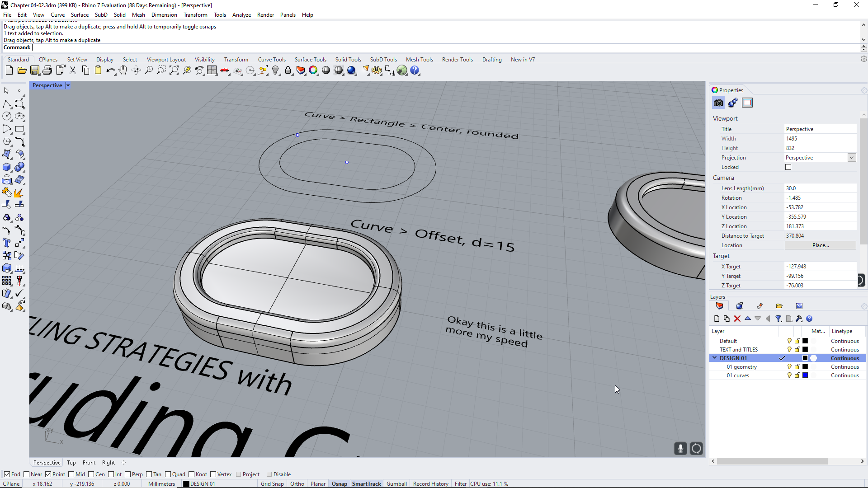The image size is (868, 488).
Task: Click the New file icon
Action: (9, 70)
